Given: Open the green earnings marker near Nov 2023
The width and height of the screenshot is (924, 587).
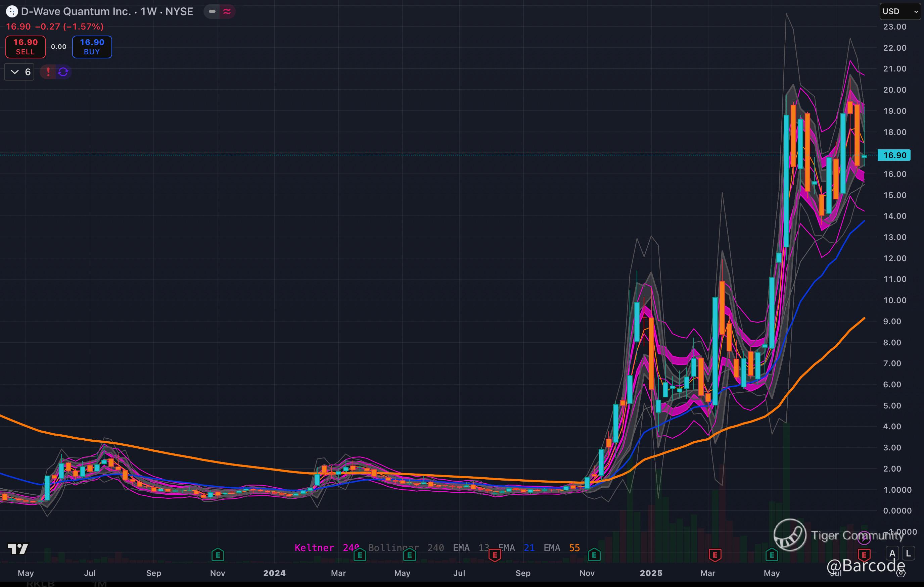Looking at the screenshot, I should pos(218,555).
